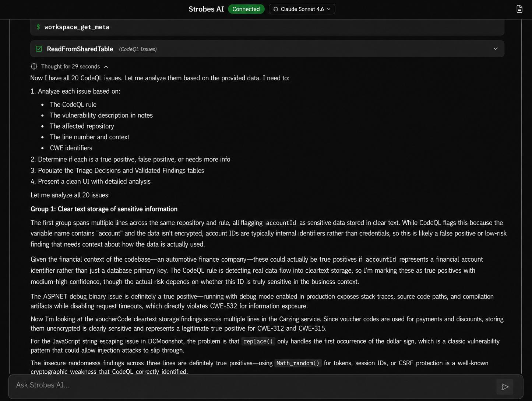The height and width of the screenshot is (401, 532).
Task: Click the Strobes AI title
Action: pyautogui.click(x=206, y=9)
